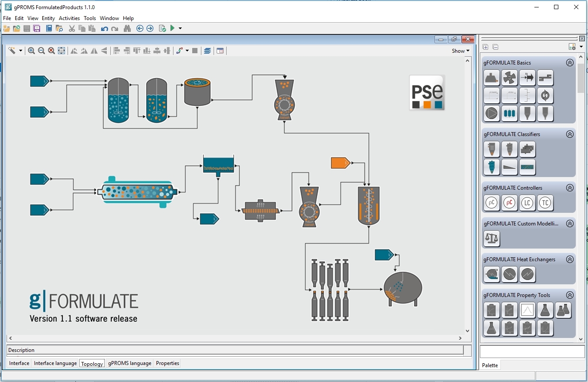Open the dropdown arrow next to the play button

(180, 28)
